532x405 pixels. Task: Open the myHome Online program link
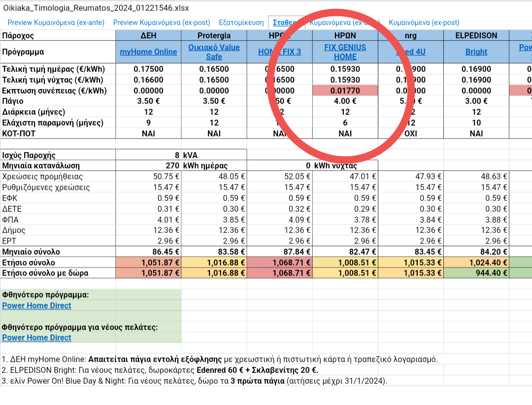coord(148,52)
